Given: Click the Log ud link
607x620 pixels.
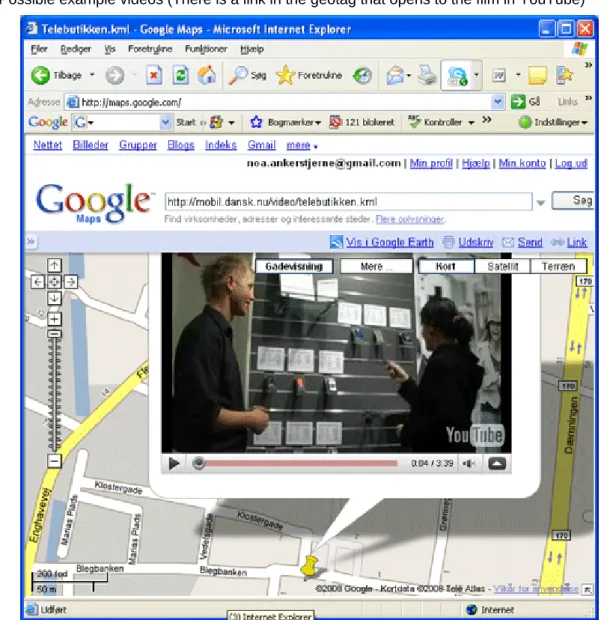Looking at the screenshot, I should tap(571, 163).
